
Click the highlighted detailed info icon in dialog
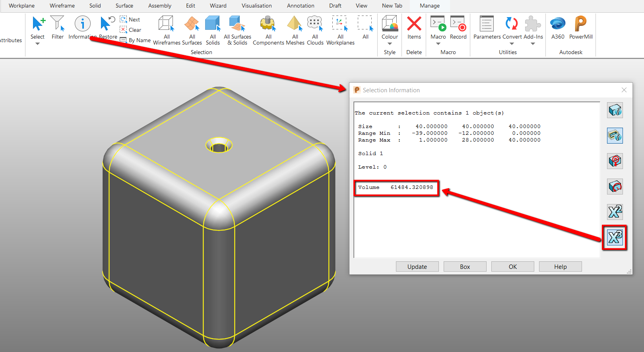pyautogui.click(x=615, y=136)
